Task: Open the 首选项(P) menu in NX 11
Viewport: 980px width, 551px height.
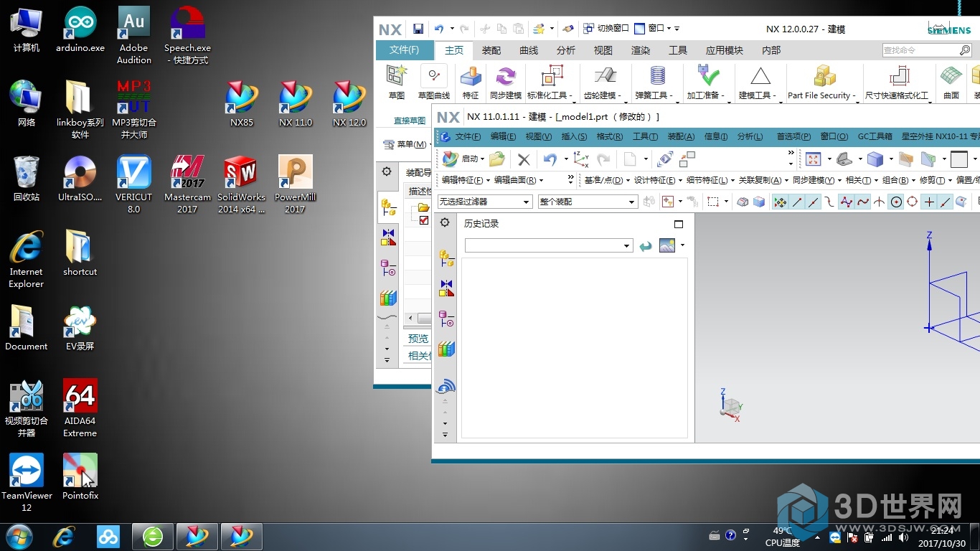Action: 793,136
